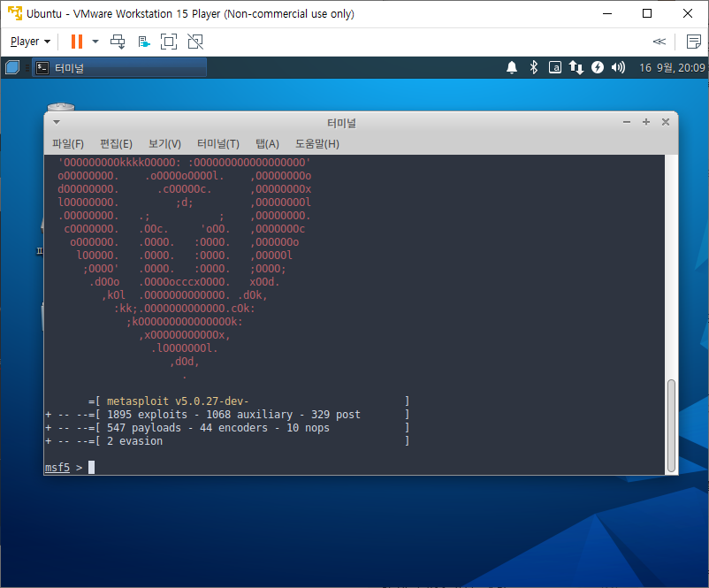Open the terminal window menu triangle

[x=57, y=122]
